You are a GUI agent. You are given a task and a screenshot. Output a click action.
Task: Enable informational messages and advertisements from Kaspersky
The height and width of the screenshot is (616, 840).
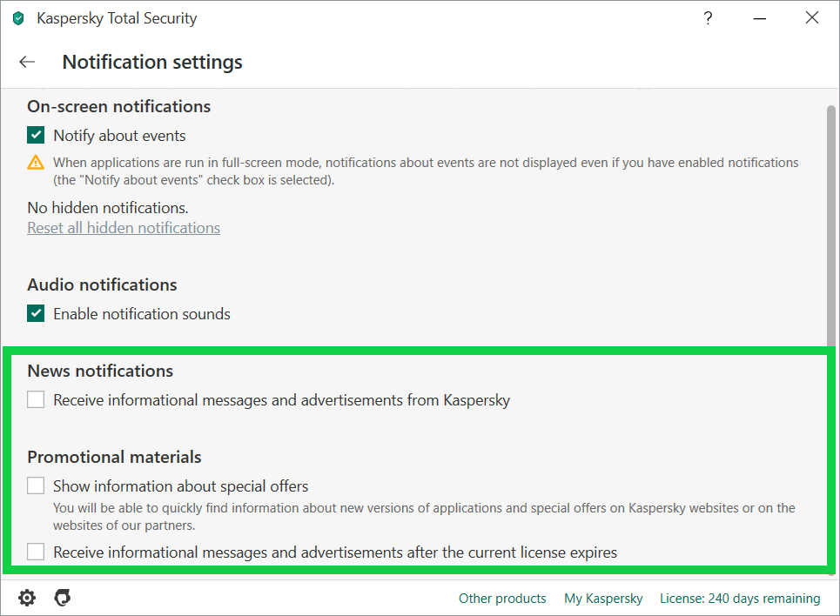[x=36, y=400]
